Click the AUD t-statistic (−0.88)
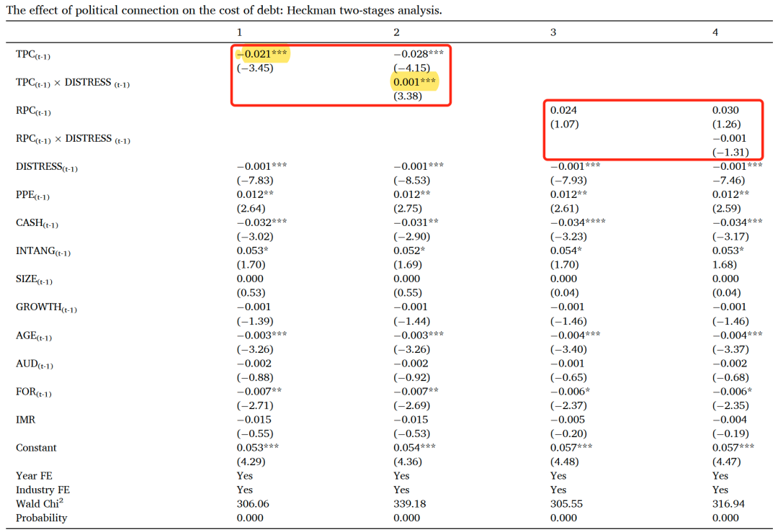The height and width of the screenshot is (532, 778). coord(255,377)
